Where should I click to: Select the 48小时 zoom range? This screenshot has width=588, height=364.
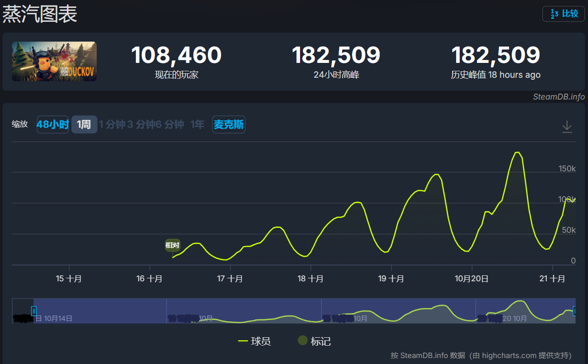[53, 124]
